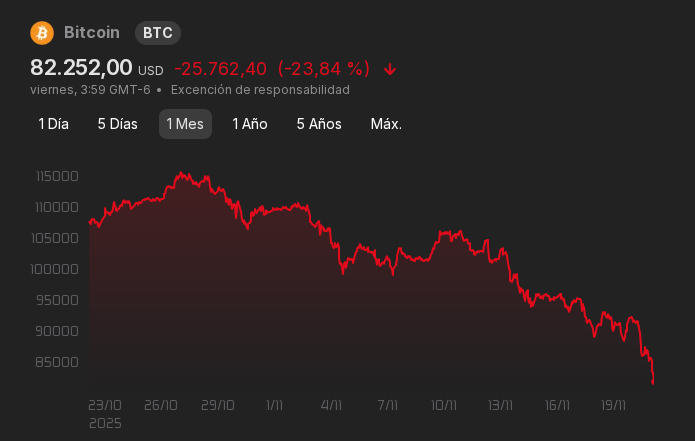Image resolution: width=695 pixels, height=441 pixels.
Task: Switch chart to 5 Años
Action: [319, 124]
